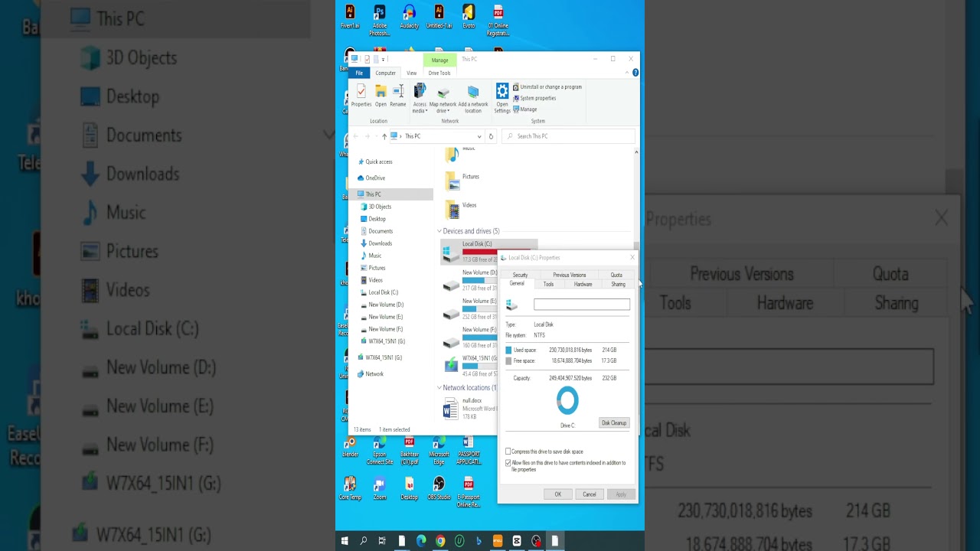Open the Core Temp desktop icon
Image resolution: width=980 pixels, height=551 pixels.
[x=350, y=488]
